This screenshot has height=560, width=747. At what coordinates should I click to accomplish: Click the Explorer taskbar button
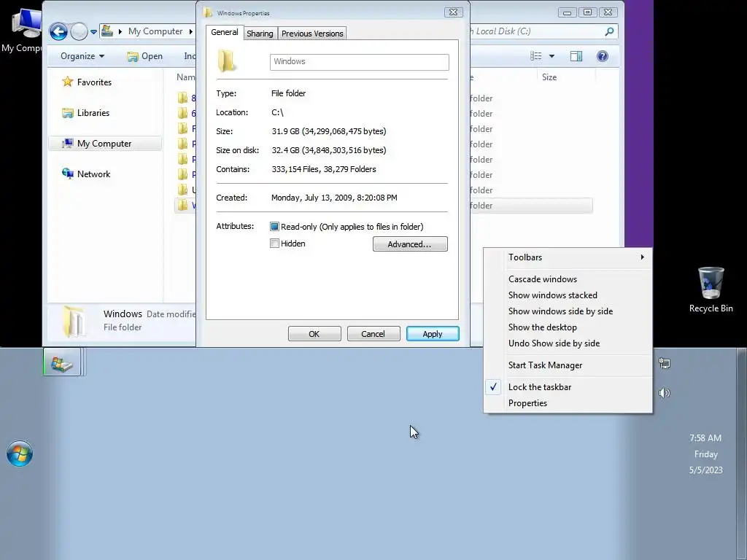(63, 362)
